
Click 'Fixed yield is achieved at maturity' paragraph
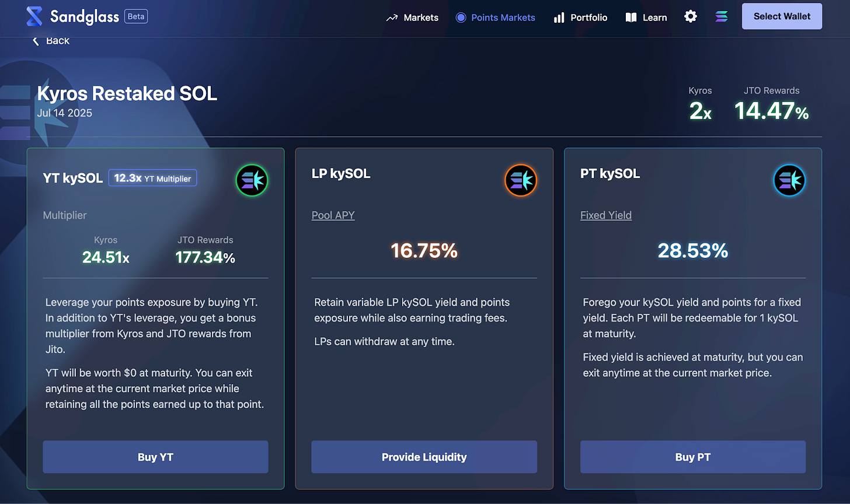point(693,365)
